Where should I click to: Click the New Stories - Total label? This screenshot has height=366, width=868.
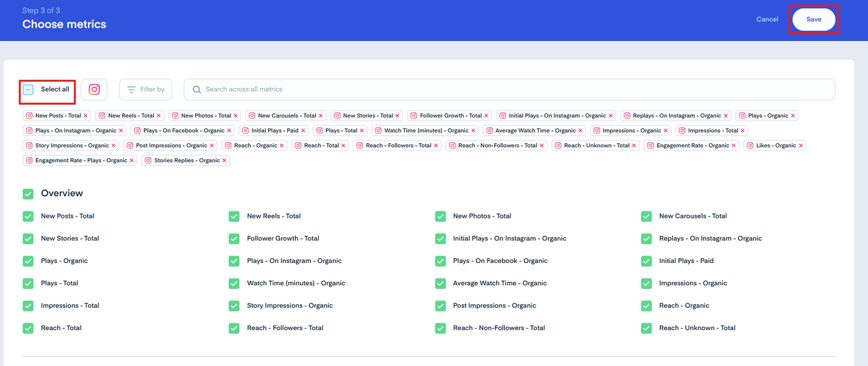[70, 239]
